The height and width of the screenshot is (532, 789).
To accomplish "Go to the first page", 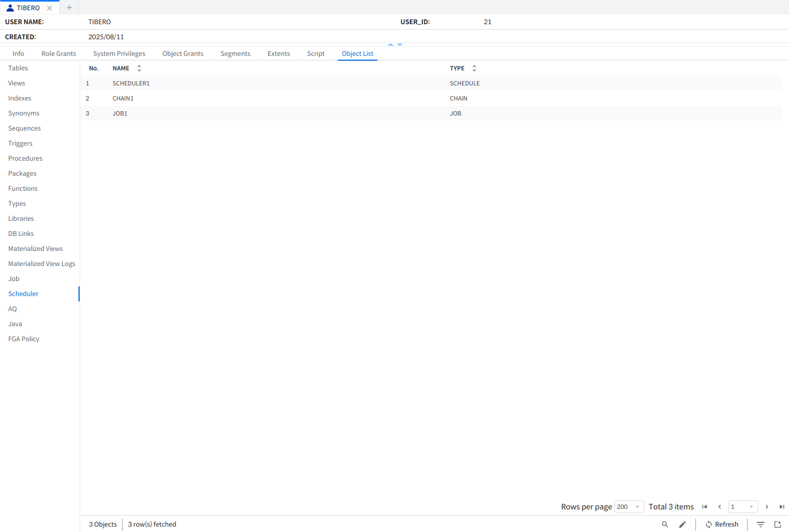I will (x=705, y=507).
